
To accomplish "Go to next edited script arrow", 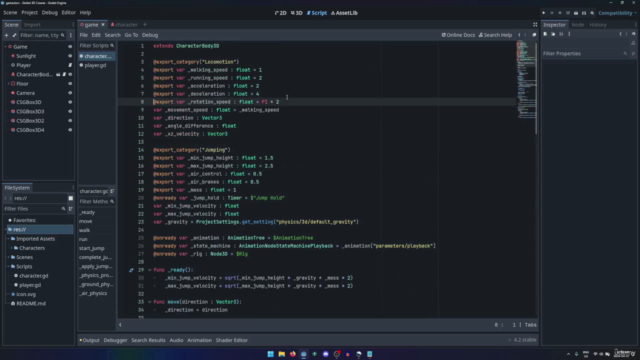I will coord(525,35).
